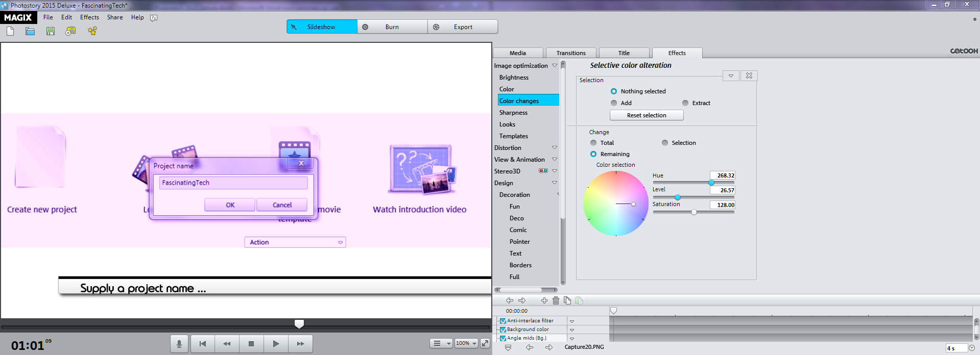Image resolution: width=980 pixels, height=355 pixels.
Task: Click the help speech bubble icon in menu bar
Action: tap(154, 18)
